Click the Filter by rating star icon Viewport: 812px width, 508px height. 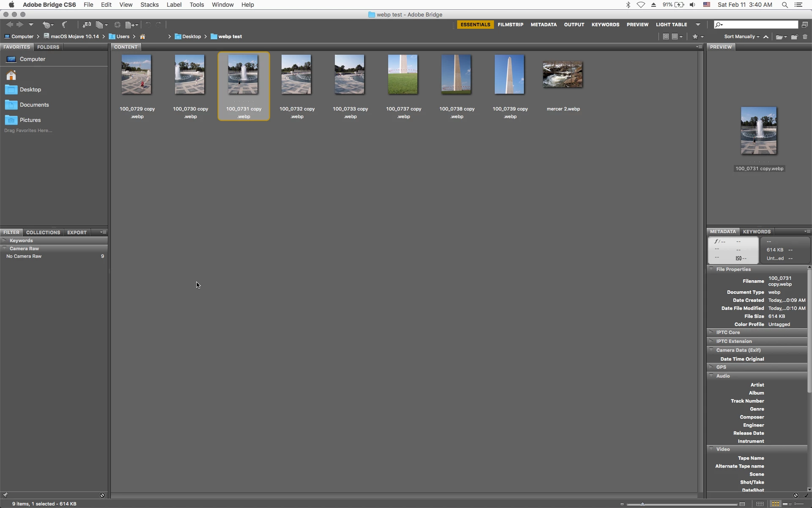[x=695, y=37]
